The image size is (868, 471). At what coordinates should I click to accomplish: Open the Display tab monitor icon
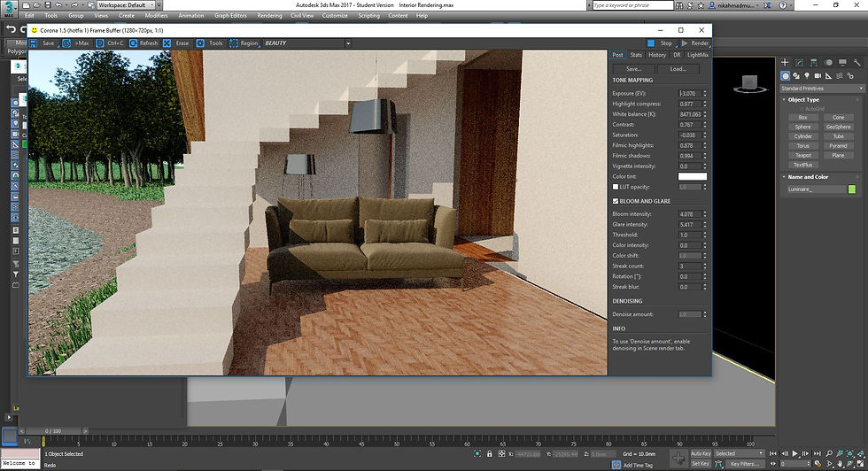point(842,63)
